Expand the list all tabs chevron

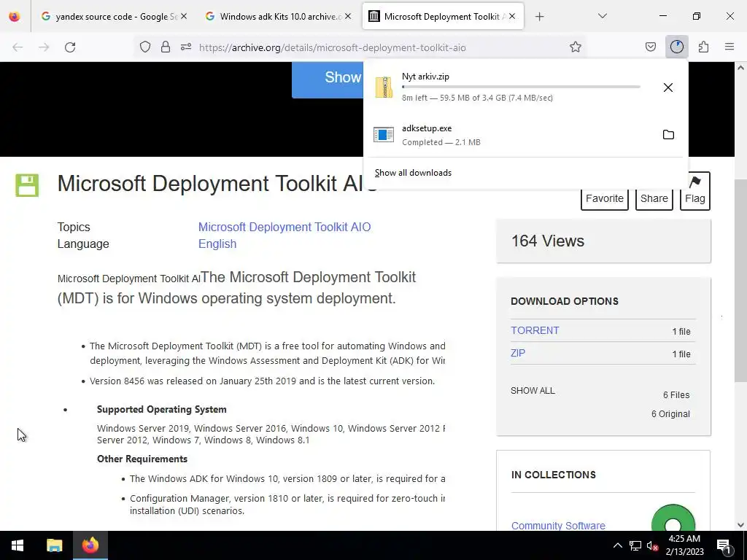pos(602,17)
